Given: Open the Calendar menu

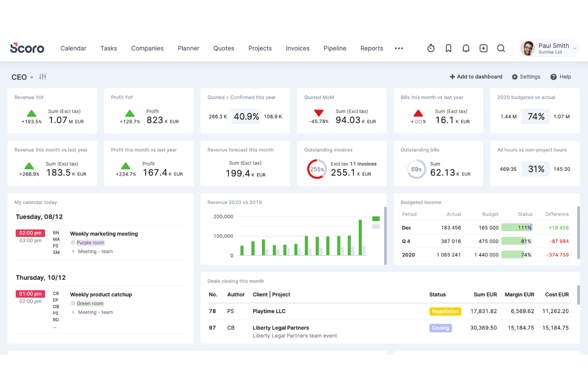Looking at the screenshot, I should [73, 48].
